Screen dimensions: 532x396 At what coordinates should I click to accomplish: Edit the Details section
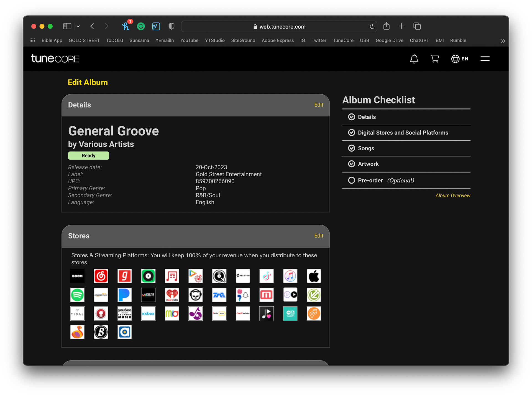(319, 105)
